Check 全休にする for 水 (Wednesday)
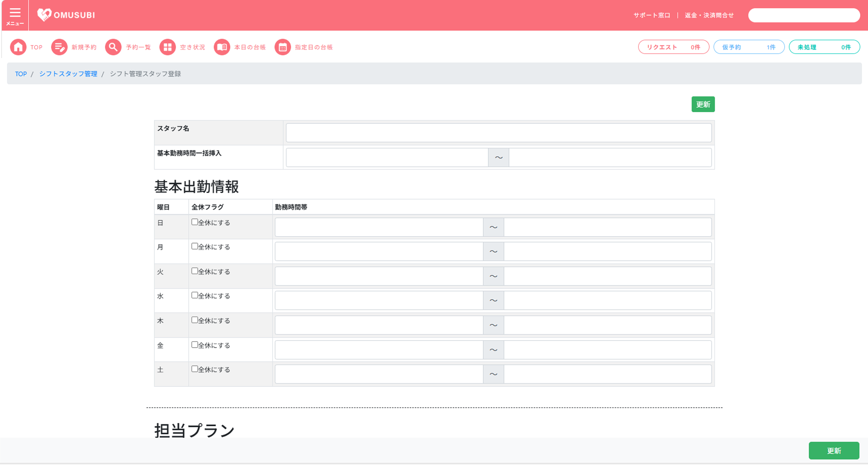868x465 pixels. tap(195, 295)
